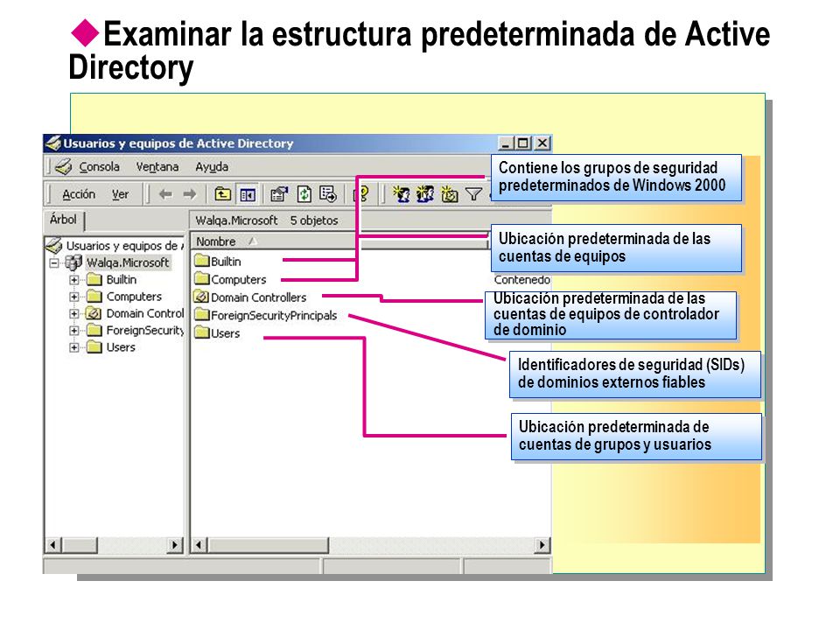The width and height of the screenshot is (840, 630).
Task: Click ForeignSecurityPrincipals name in list pane
Action: pyautogui.click(x=274, y=315)
